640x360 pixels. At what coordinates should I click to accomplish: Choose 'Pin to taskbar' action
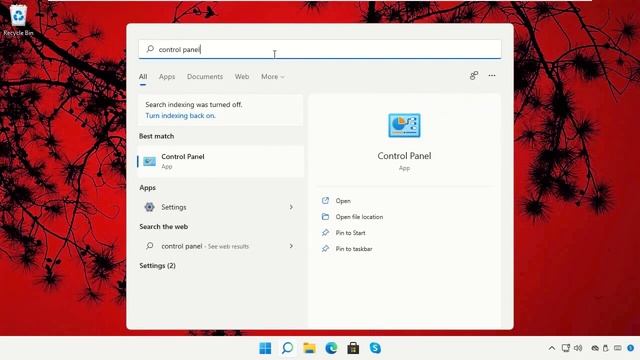click(354, 249)
